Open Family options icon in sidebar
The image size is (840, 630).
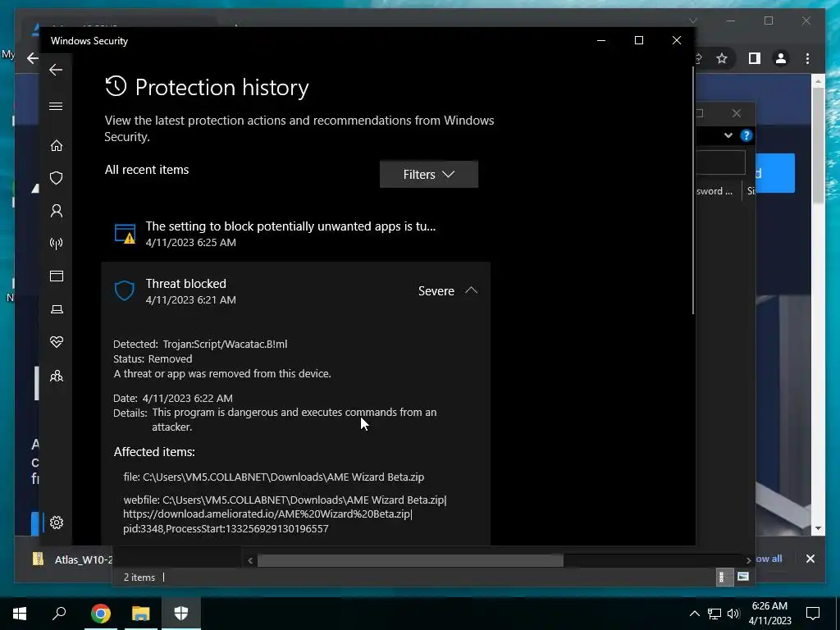pyautogui.click(x=57, y=376)
